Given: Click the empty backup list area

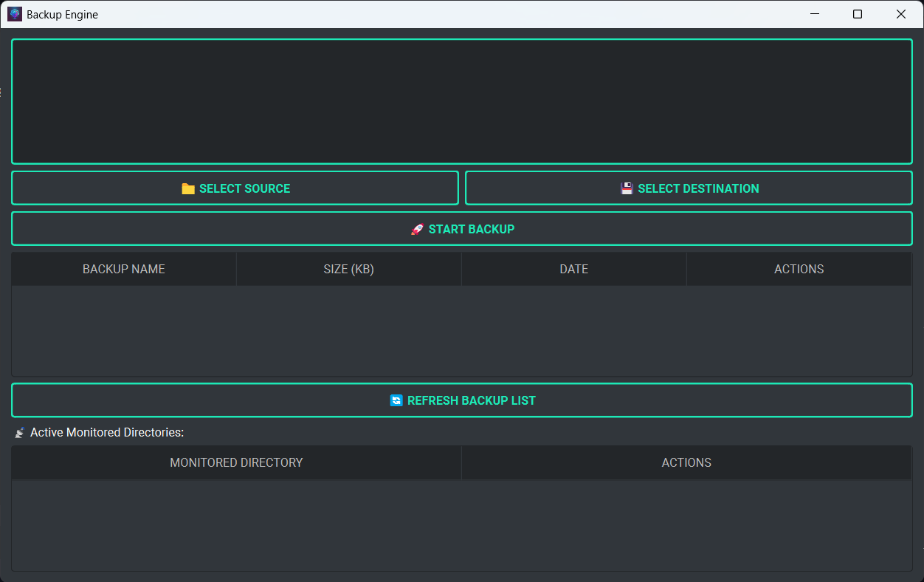Looking at the screenshot, I should pos(462,331).
